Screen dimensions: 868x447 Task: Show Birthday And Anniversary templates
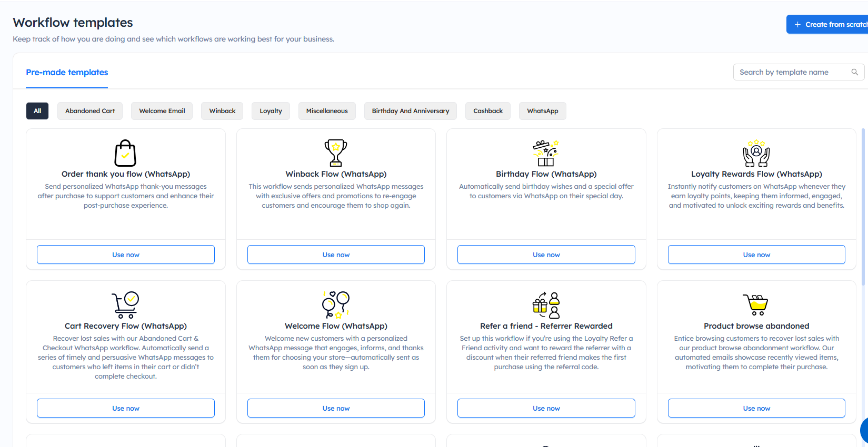(411, 111)
